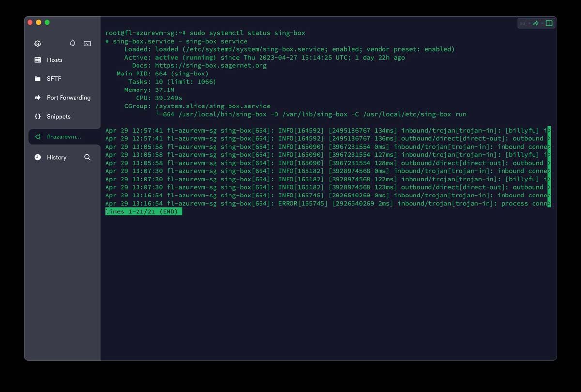
Task: Click 'CGroup: /system.slice/sing-box.service' line
Action: 198,106
